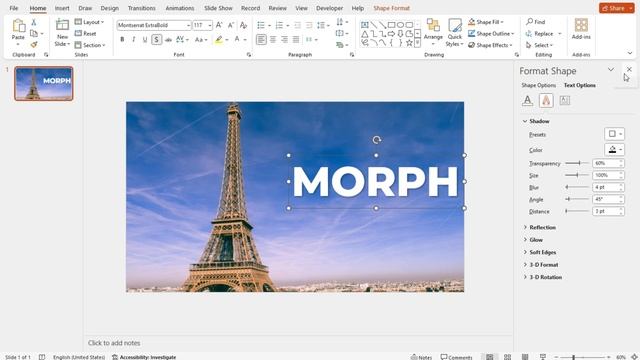Click the Share button
This screenshot has width=640, height=360.
[616, 8]
